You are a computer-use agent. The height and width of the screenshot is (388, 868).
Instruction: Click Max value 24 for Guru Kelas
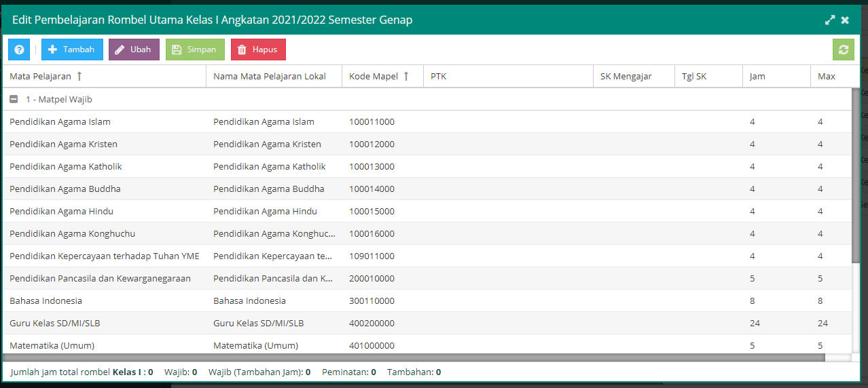[x=822, y=323]
